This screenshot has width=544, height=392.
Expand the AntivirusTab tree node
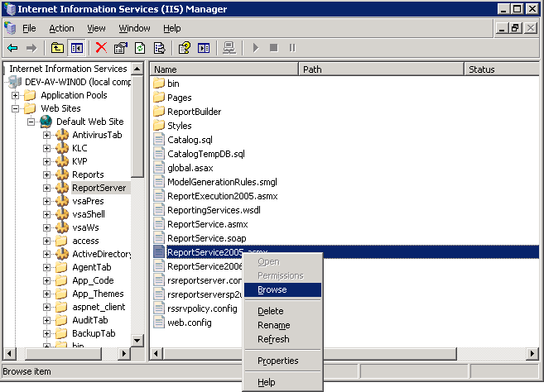[x=46, y=135]
